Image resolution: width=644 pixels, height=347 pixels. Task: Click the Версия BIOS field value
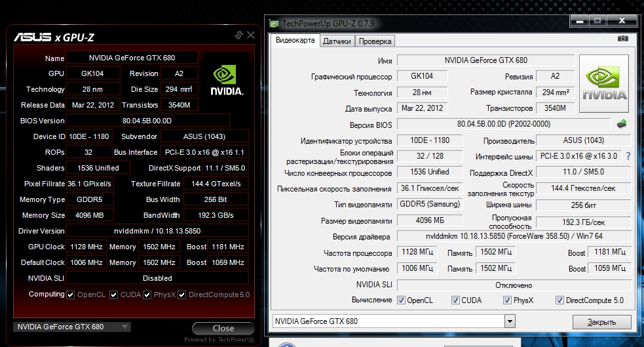(x=504, y=124)
